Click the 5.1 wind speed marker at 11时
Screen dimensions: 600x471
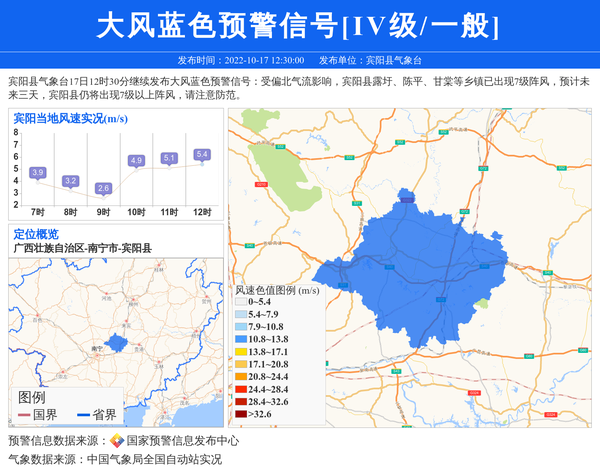click(169, 158)
